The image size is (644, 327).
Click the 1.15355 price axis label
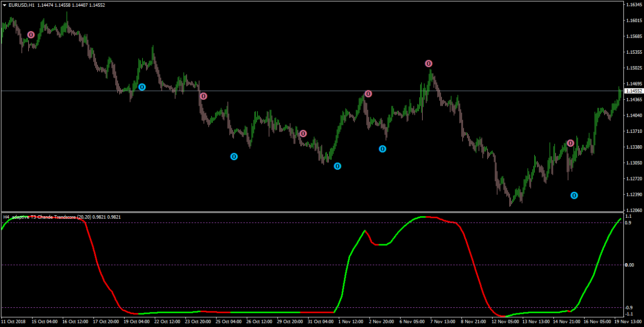click(x=633, y=52)
